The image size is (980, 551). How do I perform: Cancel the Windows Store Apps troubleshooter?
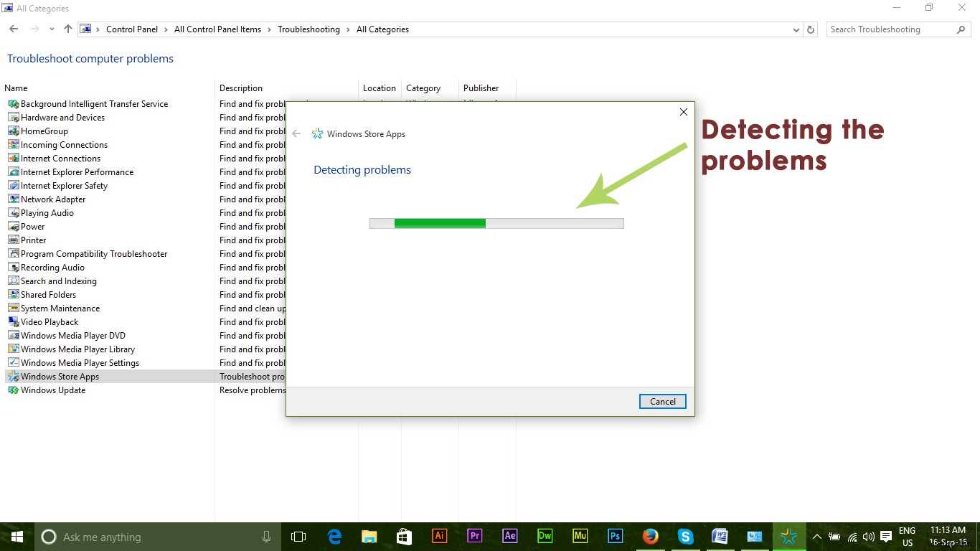pos(663,402)
